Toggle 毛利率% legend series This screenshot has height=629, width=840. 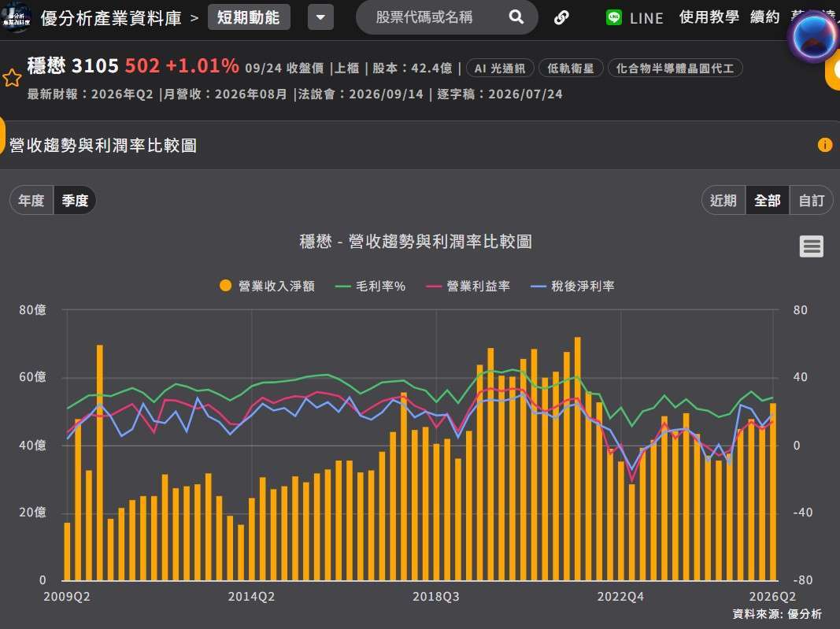click(370, 286)
